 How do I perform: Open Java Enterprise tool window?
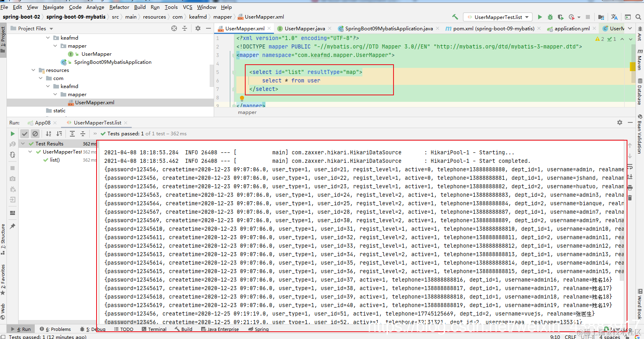coord(220,329)
